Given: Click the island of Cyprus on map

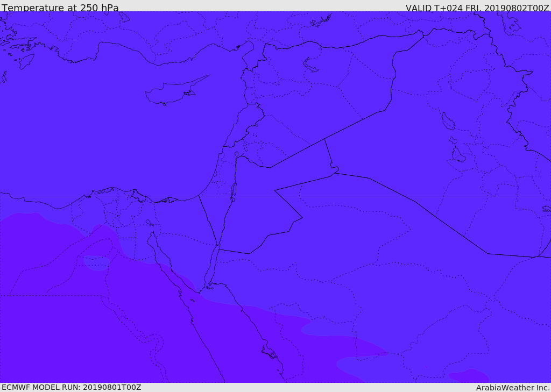Looking at the screenshot, I should pos(176,91).
